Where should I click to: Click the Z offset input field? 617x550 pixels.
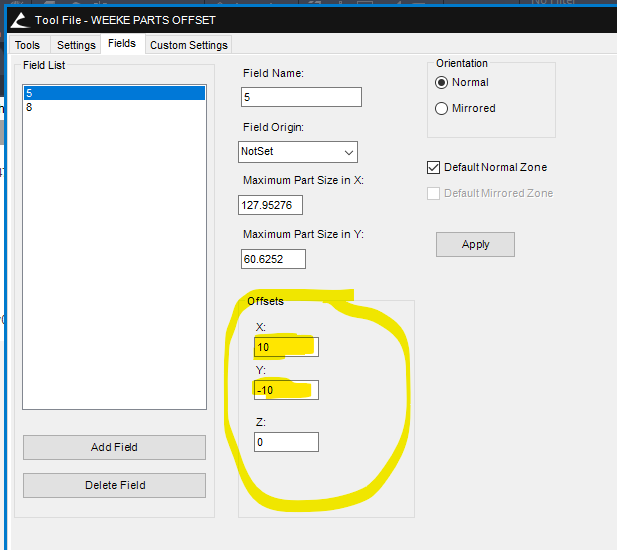[286, 442]
